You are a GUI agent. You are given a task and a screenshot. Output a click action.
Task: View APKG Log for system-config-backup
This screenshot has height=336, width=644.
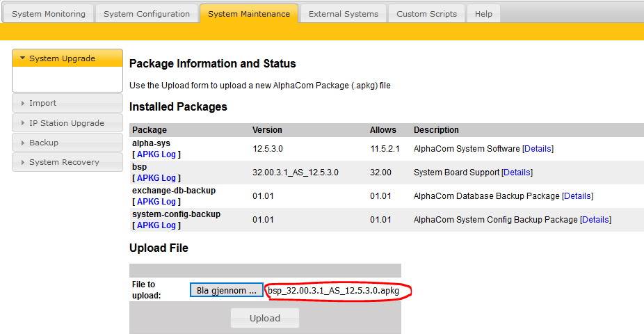coord(156,225)
